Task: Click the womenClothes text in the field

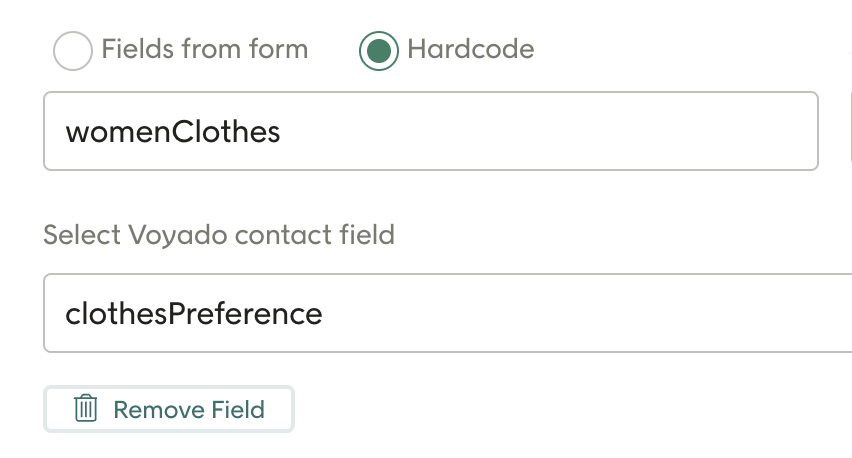Action: pos(173,131)
